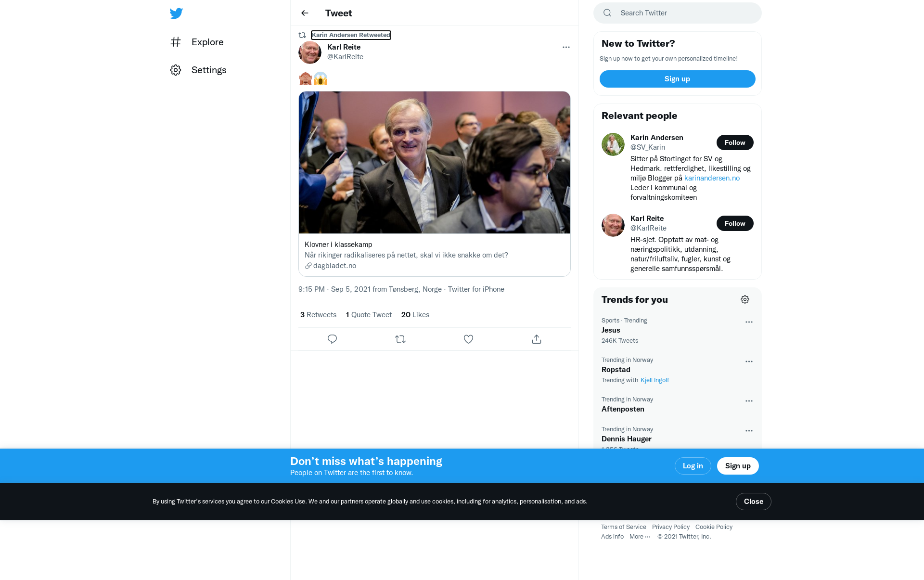Open Trends for you settings gear

tap(745, 299)
